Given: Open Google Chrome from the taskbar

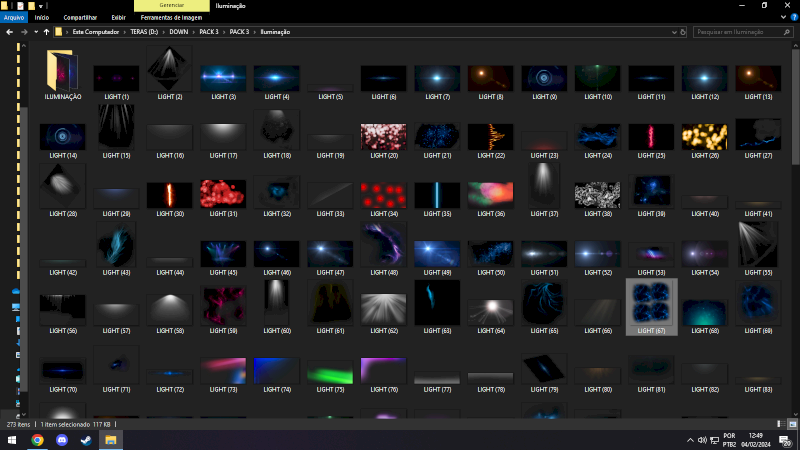Looking at the screenshot, I should (37, 439).
